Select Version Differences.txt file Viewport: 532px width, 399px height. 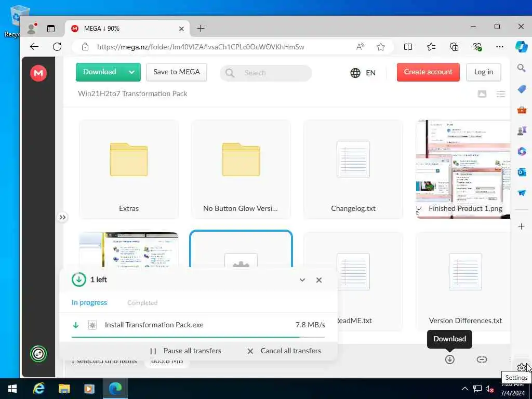[x=463, y=282]
